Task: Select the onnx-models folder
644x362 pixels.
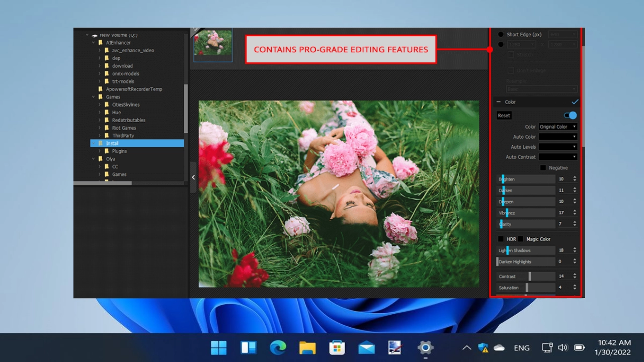Action: point(126,73)
